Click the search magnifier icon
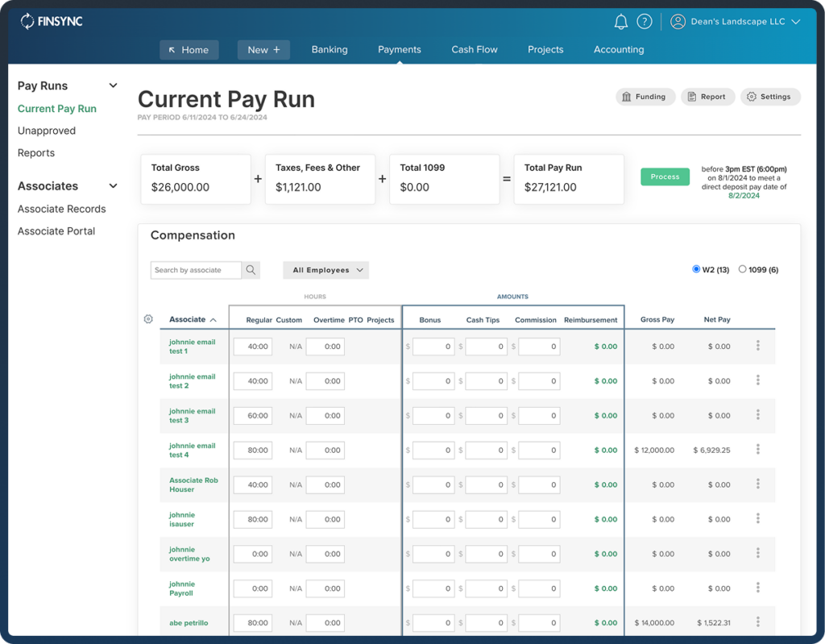The image size is (825, 644). click(x=251, y=270)
